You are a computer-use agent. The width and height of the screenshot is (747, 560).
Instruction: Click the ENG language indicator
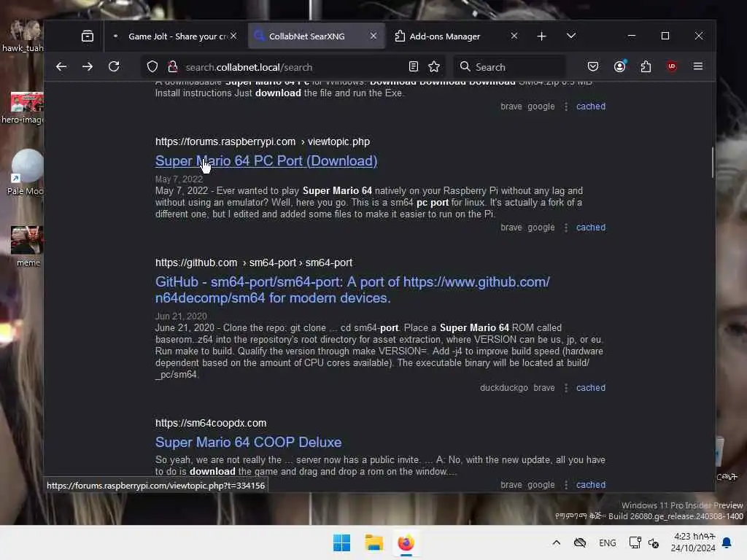608,543
